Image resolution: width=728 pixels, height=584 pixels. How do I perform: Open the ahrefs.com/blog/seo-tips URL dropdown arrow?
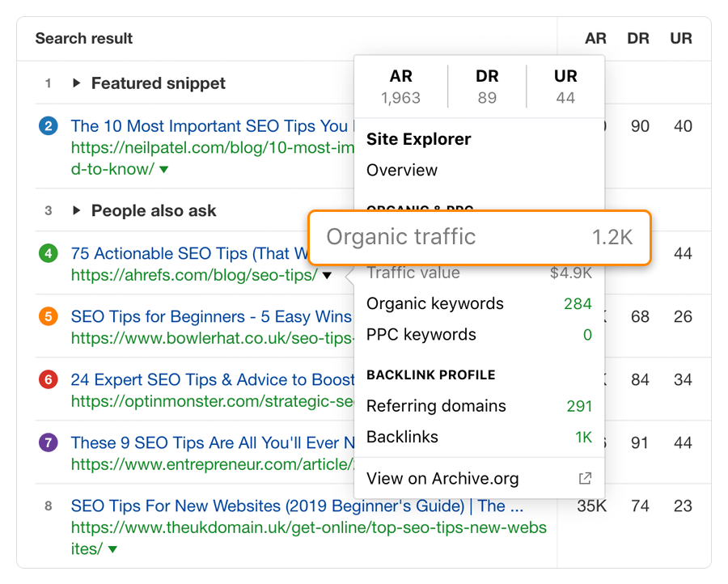tap(327, 275)
